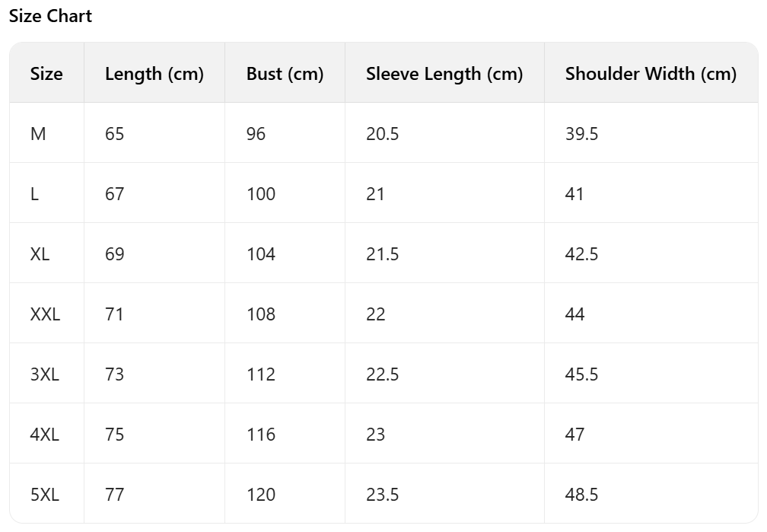Select the Length (cm) column header
Viewport: 767px width, 532px height.
point(154,74)
